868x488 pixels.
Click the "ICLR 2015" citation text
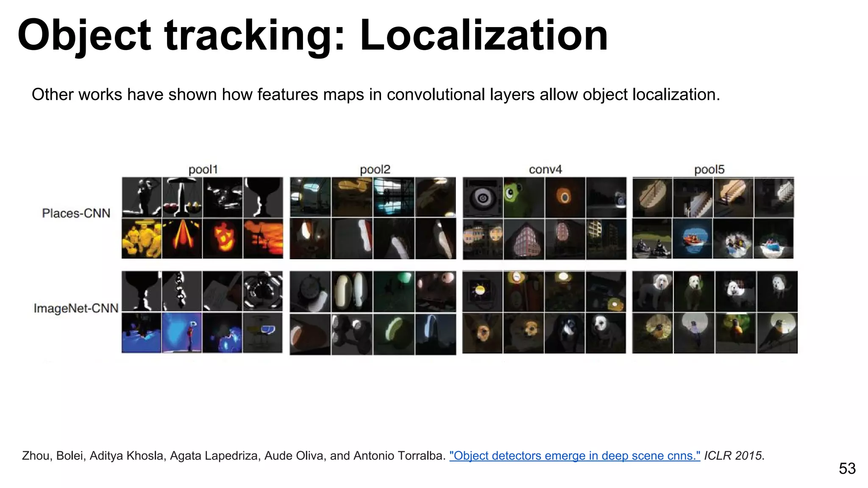tap(733, 456)
